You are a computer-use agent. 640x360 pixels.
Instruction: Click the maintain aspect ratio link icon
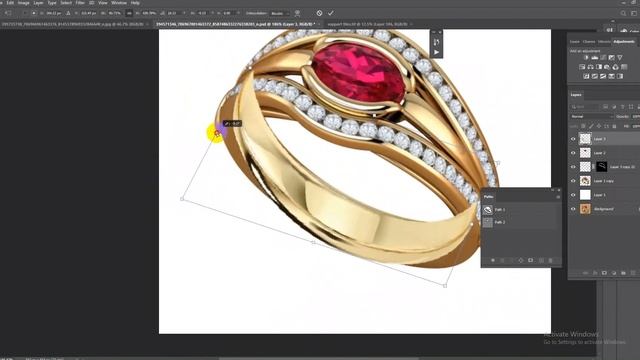click(129, 13)
